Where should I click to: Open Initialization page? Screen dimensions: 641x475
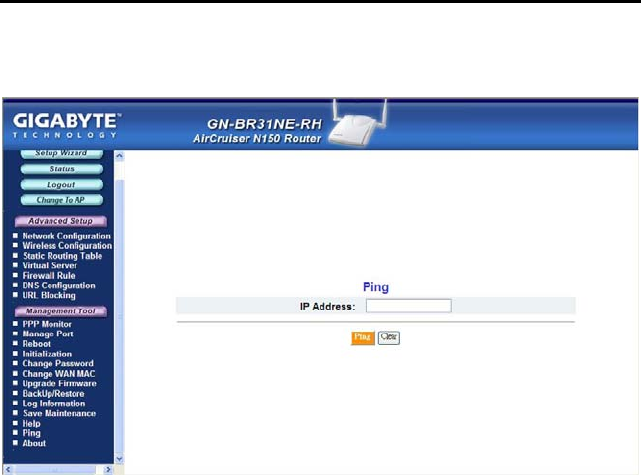(x=47, y=354)
